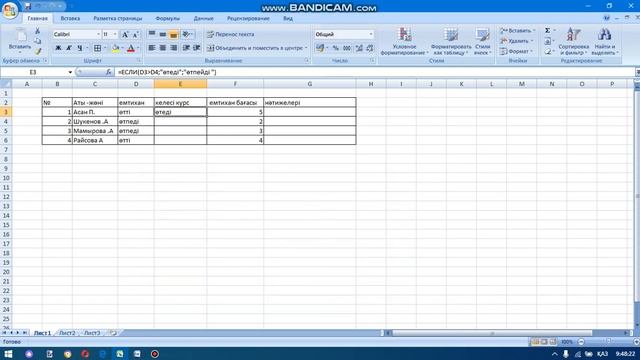Center cell text horizontally

[x=162, y=48]
